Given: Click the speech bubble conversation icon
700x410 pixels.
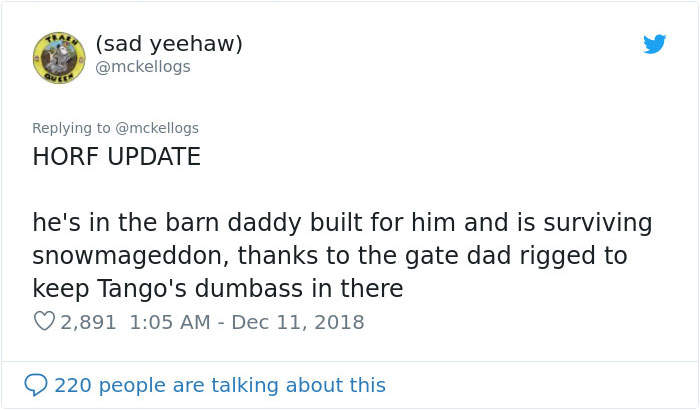Looking at the screenshot, I should (36, 385).
